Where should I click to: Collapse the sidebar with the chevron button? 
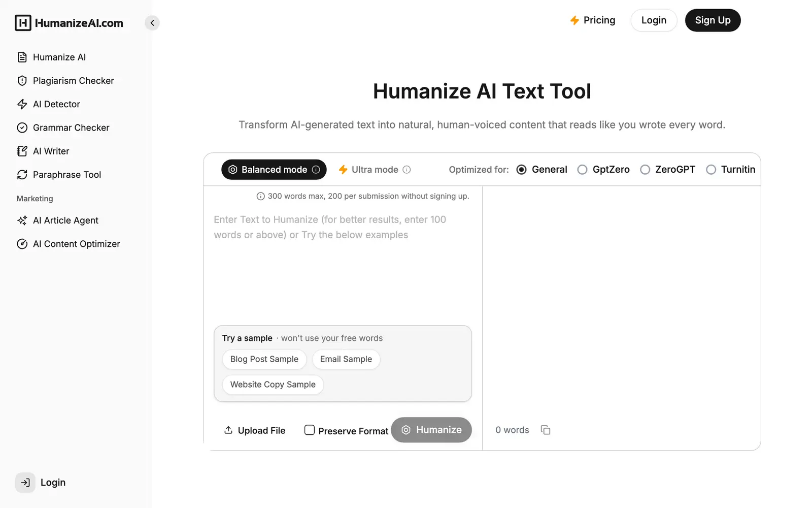tap(152, 23)
